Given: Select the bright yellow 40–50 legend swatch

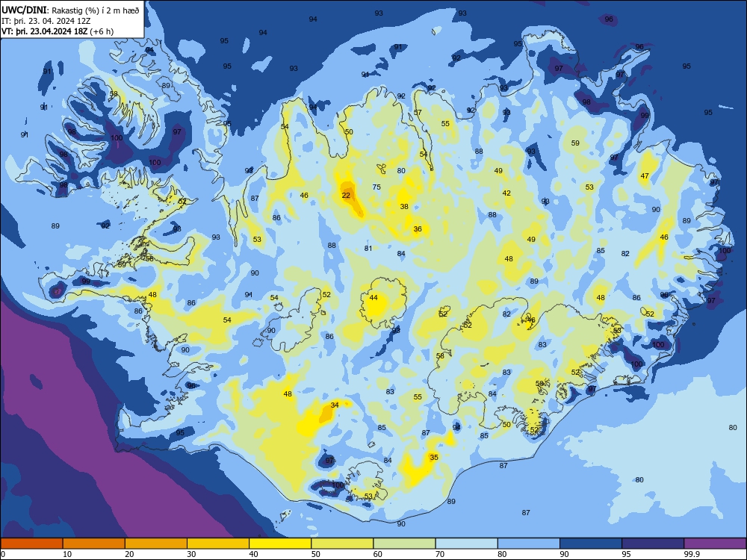Looking at the screenshot, I should (x=280, y=544).
